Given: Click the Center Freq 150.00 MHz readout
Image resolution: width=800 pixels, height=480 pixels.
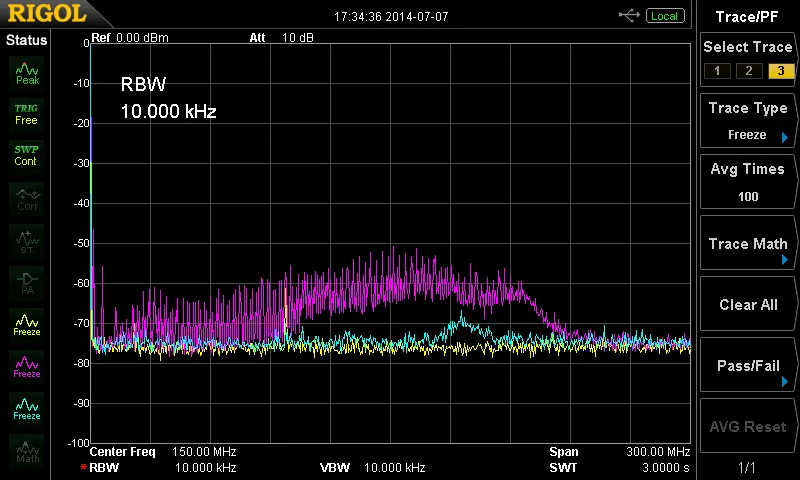Looking at the screenshot, I should coord(163,452).
